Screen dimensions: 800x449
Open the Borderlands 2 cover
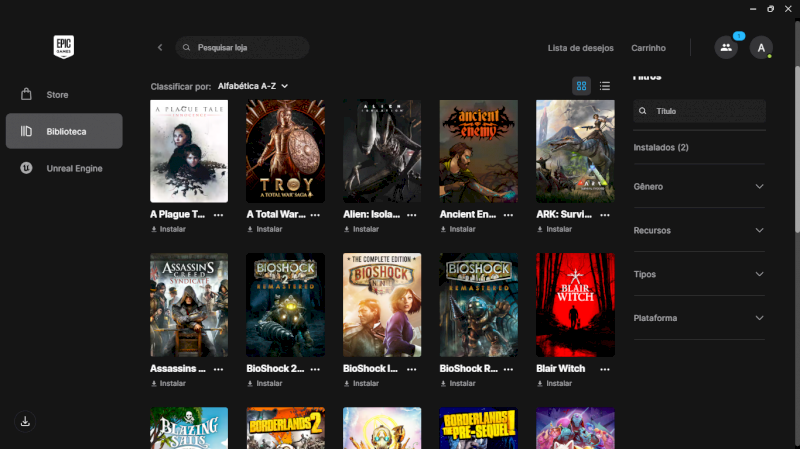point(285,428)
